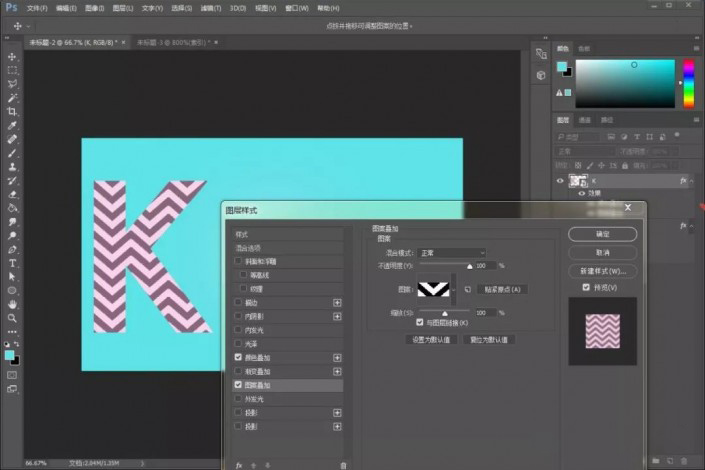Select the Eraser tool
The height and width of the screenshot is (470, 705).
pyautogui.click(x=12, y=194)
